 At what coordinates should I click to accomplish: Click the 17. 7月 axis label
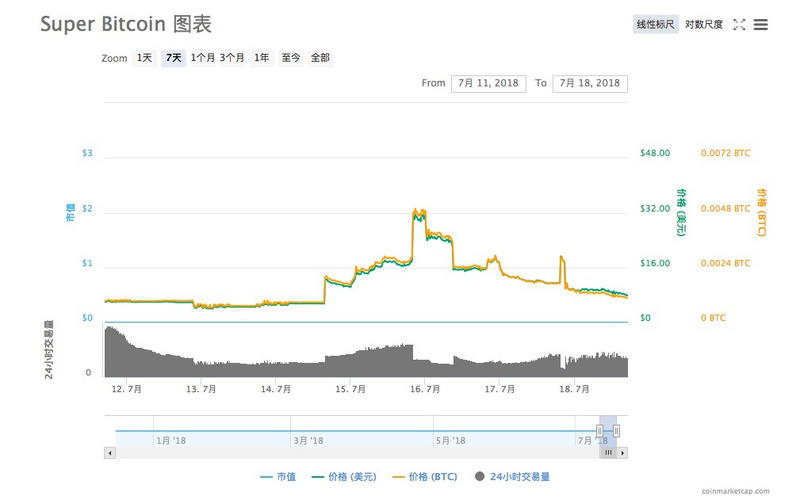499,389
